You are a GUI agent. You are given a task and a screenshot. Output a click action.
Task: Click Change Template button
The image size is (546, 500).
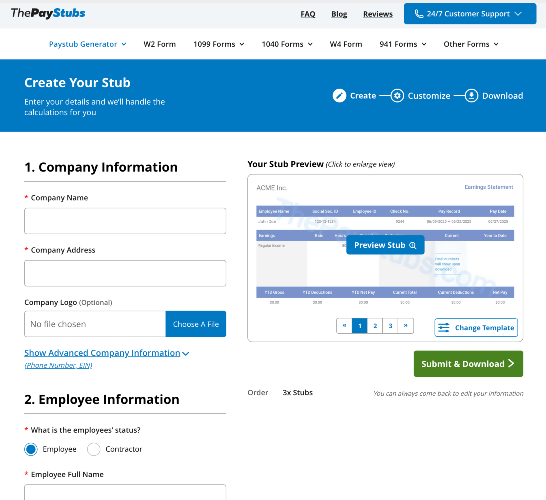point(476,328)
